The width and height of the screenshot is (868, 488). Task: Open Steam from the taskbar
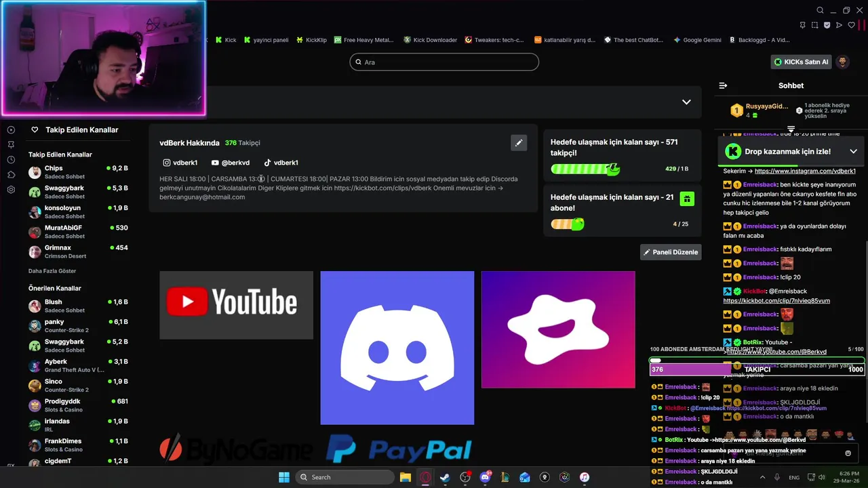445,477
